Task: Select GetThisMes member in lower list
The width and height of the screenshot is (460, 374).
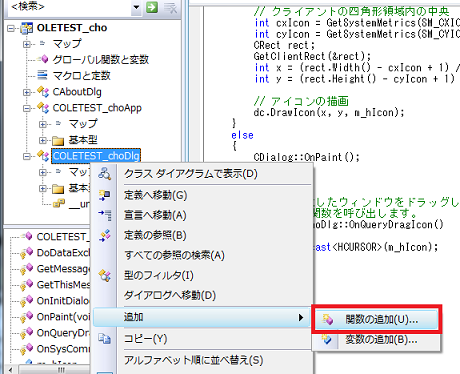Action: [x=63, y=285]
